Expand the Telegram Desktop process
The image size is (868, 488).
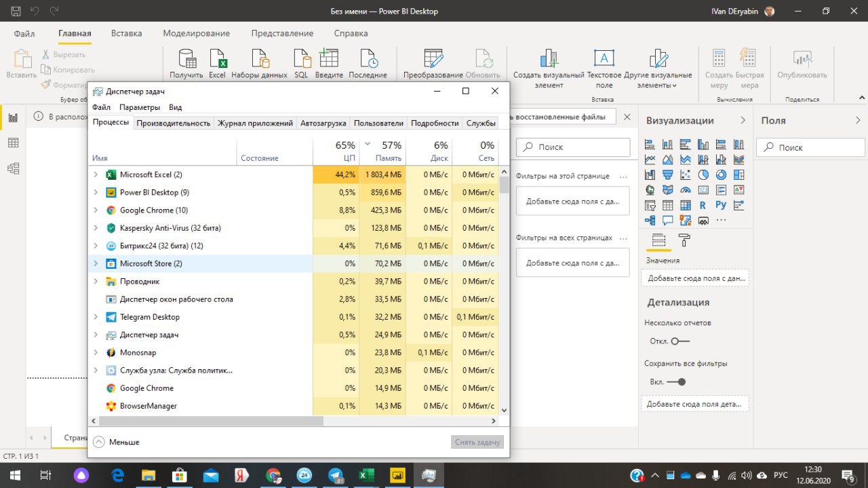point(96,317)
